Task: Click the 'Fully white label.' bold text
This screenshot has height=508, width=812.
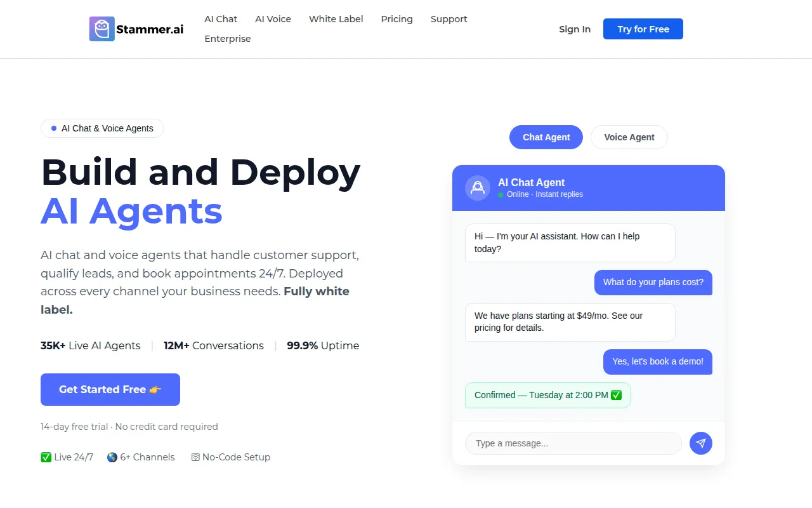Action: pyautogui.click(x=195, y=300)
